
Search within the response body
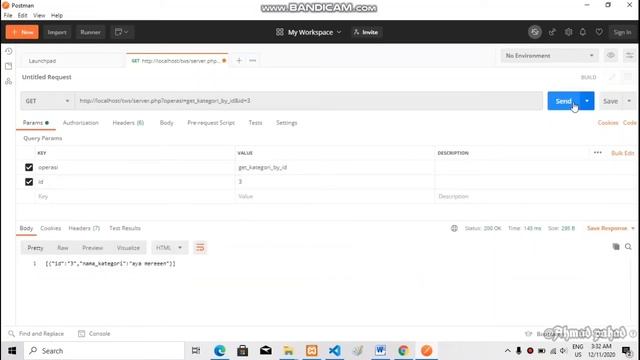pyautogui.click(x=628, y=247)
